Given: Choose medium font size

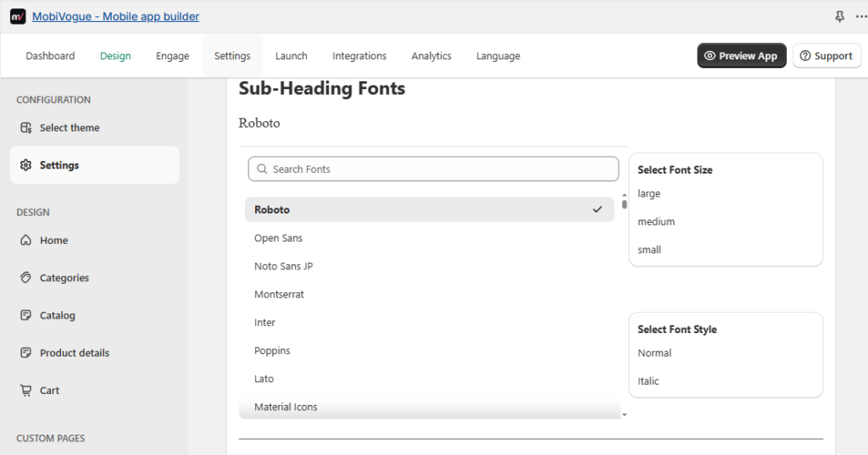Looking at the screenshot, I should (x=656, y=221).
